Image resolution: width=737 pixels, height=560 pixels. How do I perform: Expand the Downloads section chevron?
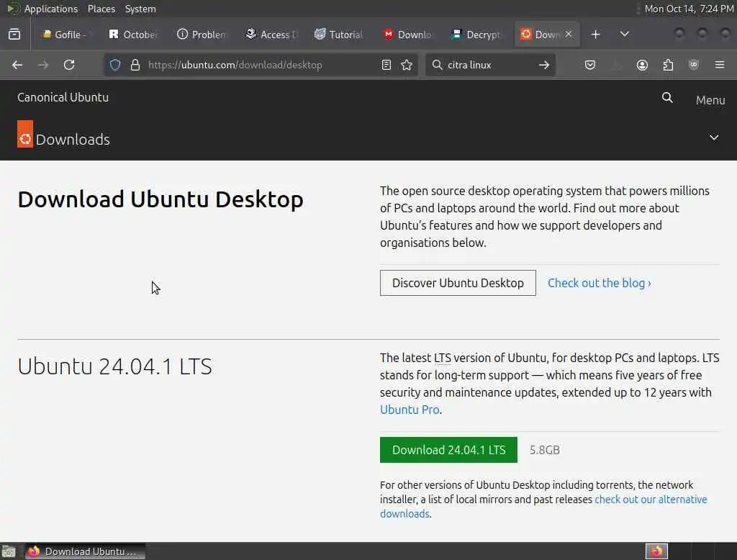pos(714,137)
